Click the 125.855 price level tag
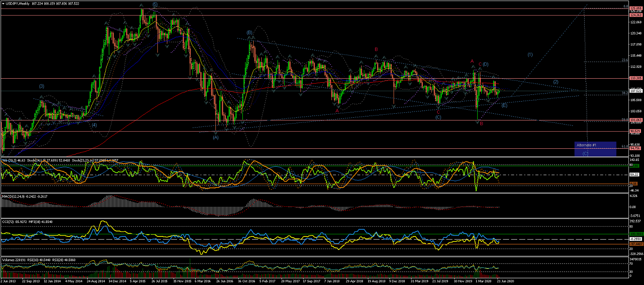 pyautogui.click(x=635, y=8)
